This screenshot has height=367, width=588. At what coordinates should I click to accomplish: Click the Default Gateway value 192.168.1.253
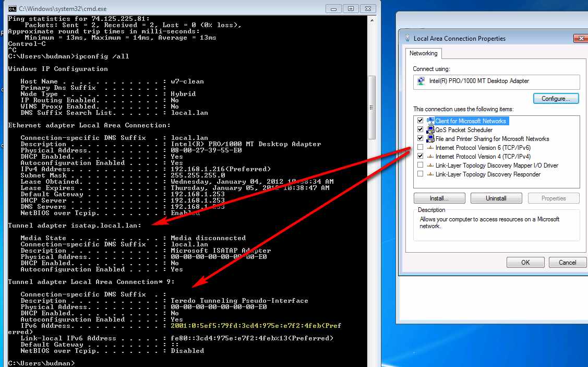198,194
